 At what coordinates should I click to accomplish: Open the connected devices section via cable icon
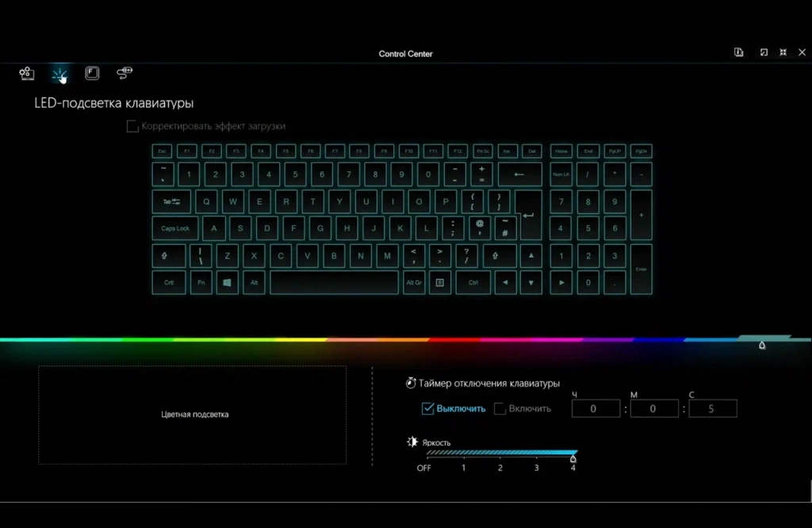[x=124, y=73]
